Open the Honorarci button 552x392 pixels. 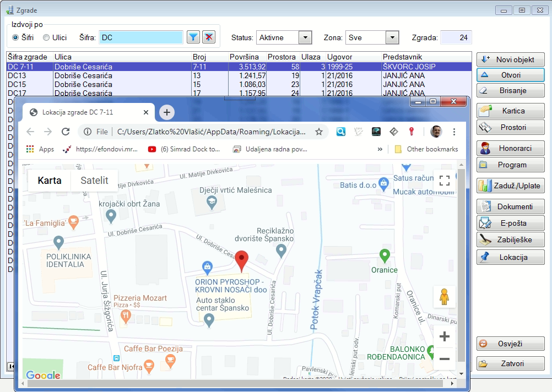(511, 149)
